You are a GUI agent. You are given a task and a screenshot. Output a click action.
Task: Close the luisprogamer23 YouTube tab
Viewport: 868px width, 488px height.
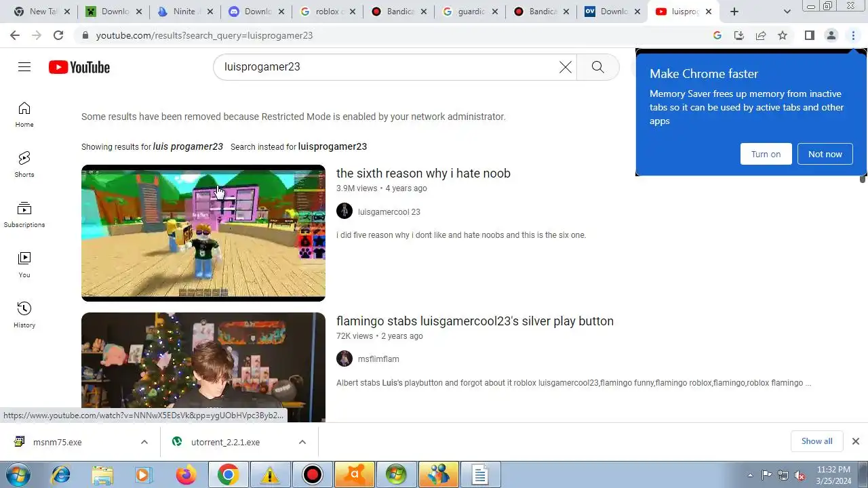click(708, 12)
